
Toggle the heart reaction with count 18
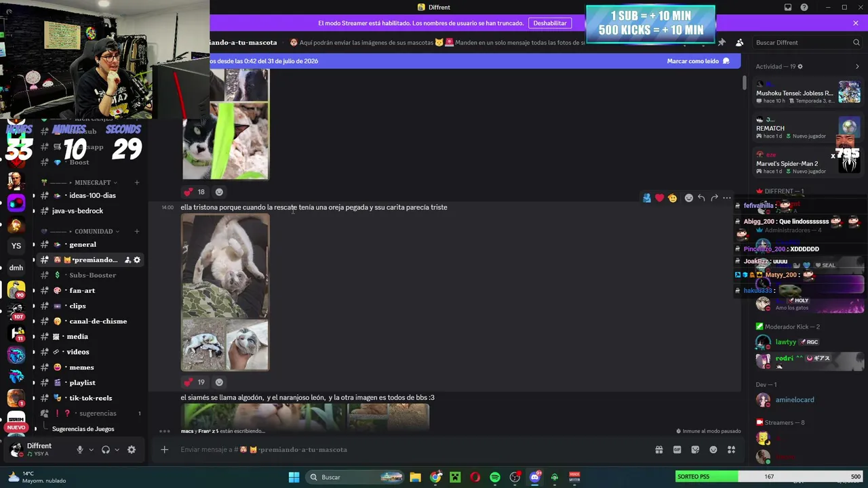click(x=195, y=192)
